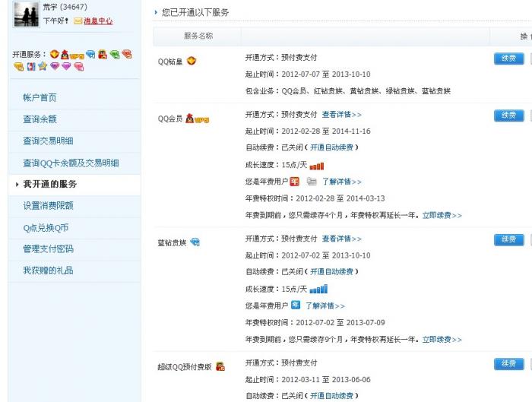The height and width of the screenshot is (402, 532).
Task: Open 查询交易明细 in sidebar
Action: (48, 141)
